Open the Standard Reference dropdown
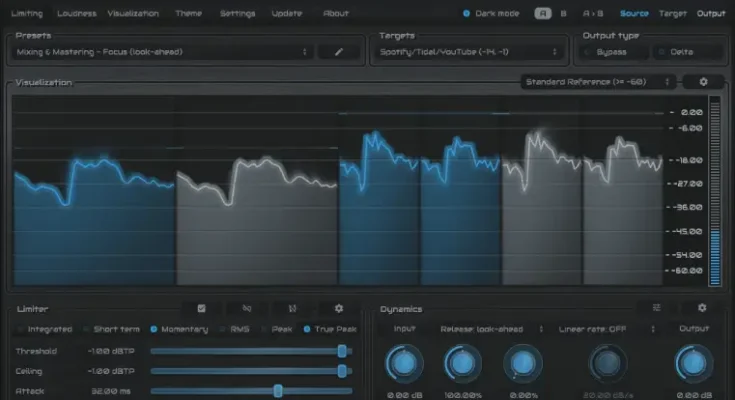Image resolution: width=735 pixels, height=400 pixels. click(x=598, y=82)
